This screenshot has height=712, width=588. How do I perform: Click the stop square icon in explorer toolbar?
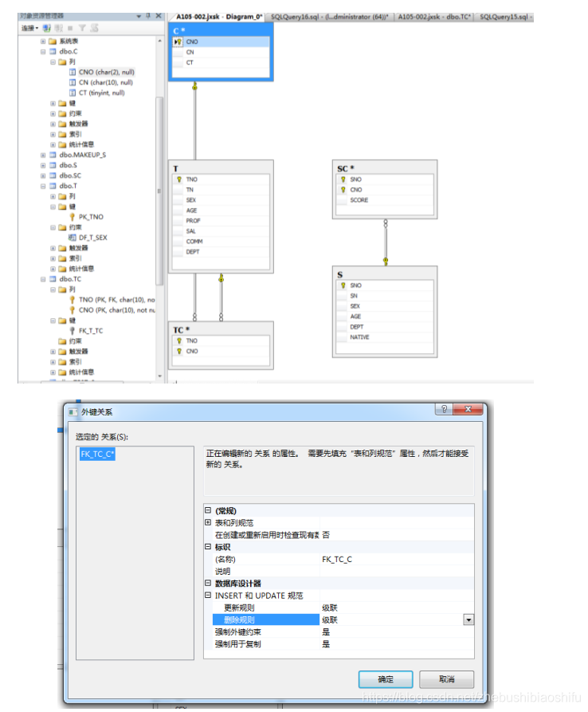coord(70,28)
